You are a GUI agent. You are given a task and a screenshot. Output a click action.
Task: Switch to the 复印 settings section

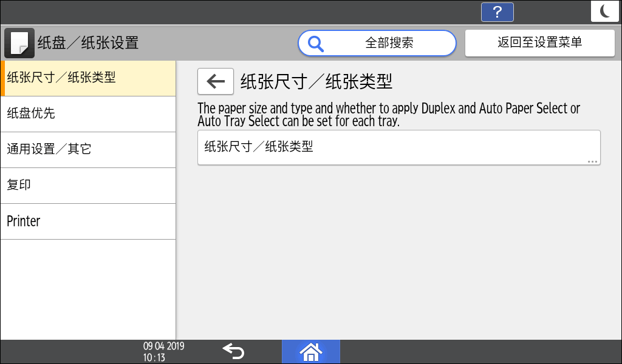pyautogui.click(x=88, y=185)
